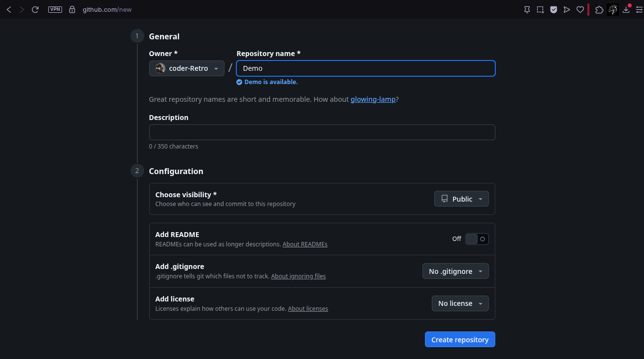Open the About ignoring files link

coord(298,276)
